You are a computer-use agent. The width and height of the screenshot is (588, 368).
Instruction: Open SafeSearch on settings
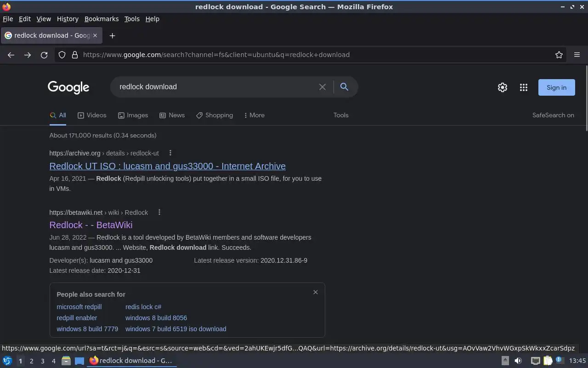(553, 115)
